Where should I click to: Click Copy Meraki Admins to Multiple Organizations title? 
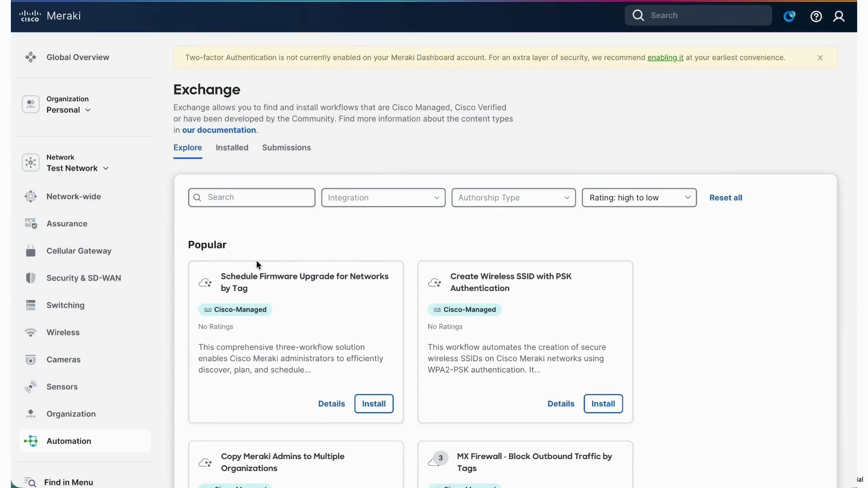(283, 462)
